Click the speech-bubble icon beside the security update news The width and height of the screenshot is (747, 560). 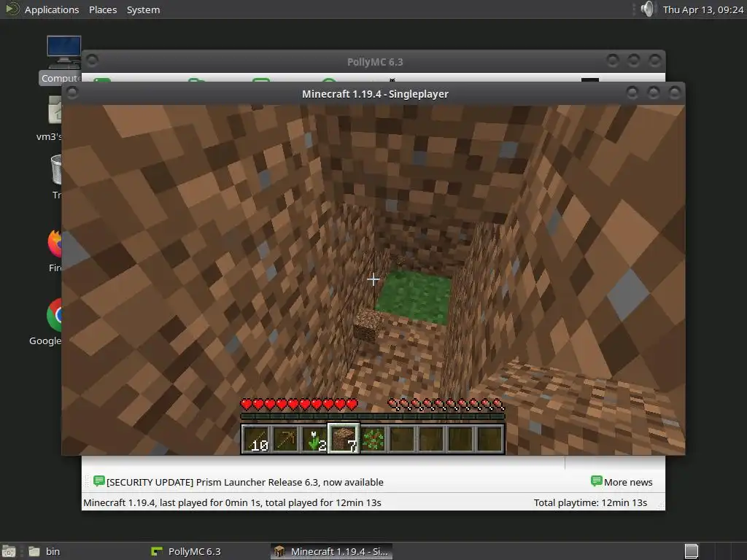coord(99,481)
